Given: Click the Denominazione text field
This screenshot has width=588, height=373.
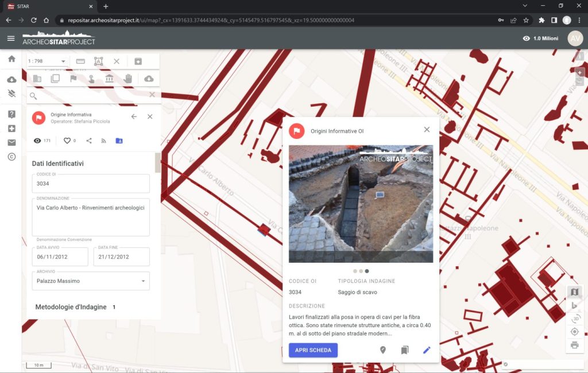Looking at the screenshot, I should [91, 217].
